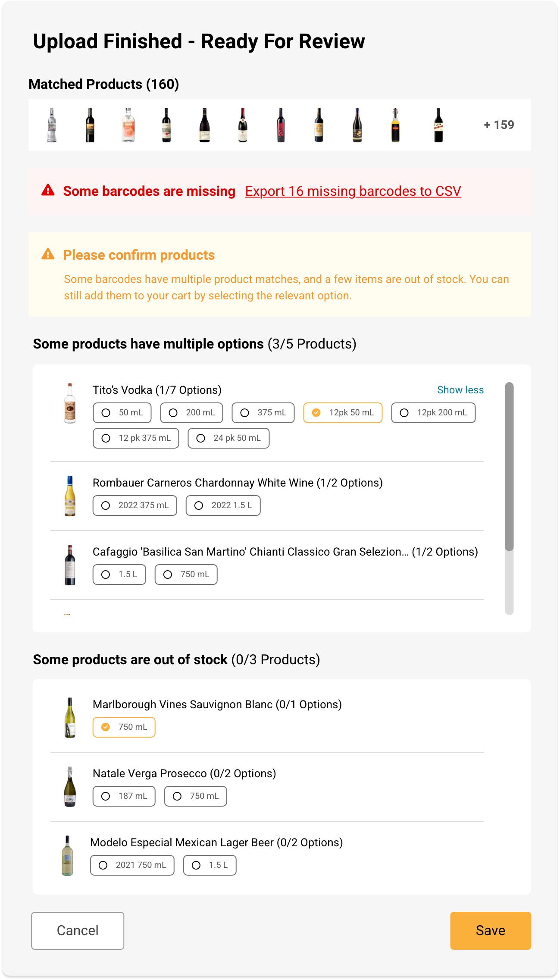Save the reviewed upload
Viewport: 560px width, 980px height.
[x=491, y=931]
